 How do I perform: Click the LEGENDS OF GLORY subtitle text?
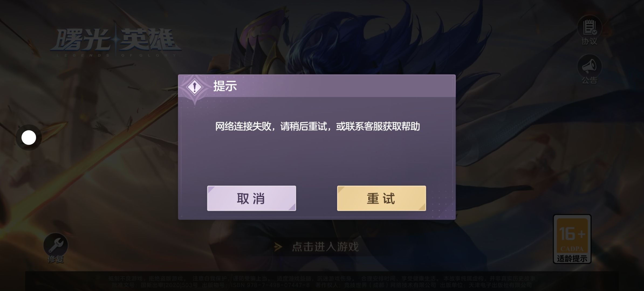pyautogui.click(x=116, y=55)
